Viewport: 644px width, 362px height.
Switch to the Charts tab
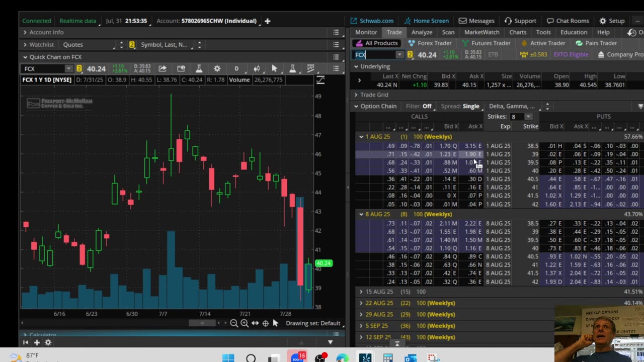click(518, 32)
